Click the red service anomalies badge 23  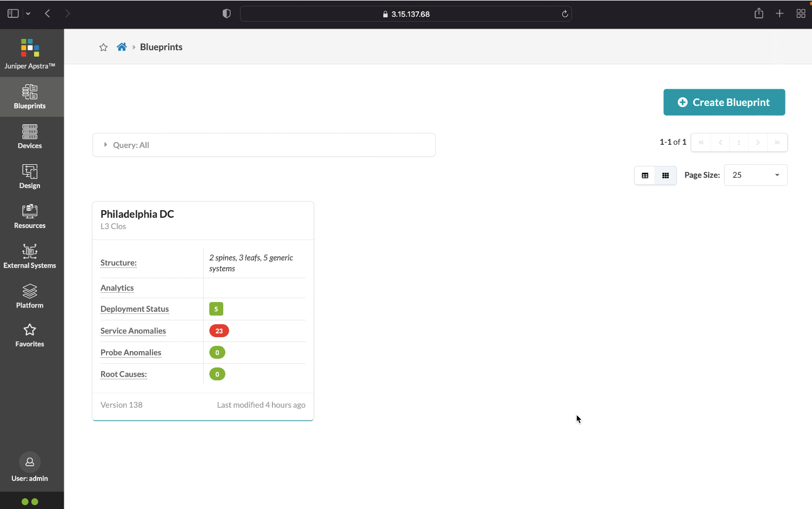(219, 331)
